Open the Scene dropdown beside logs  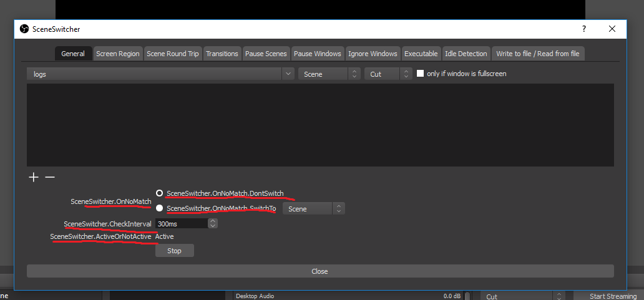point(329,74)
